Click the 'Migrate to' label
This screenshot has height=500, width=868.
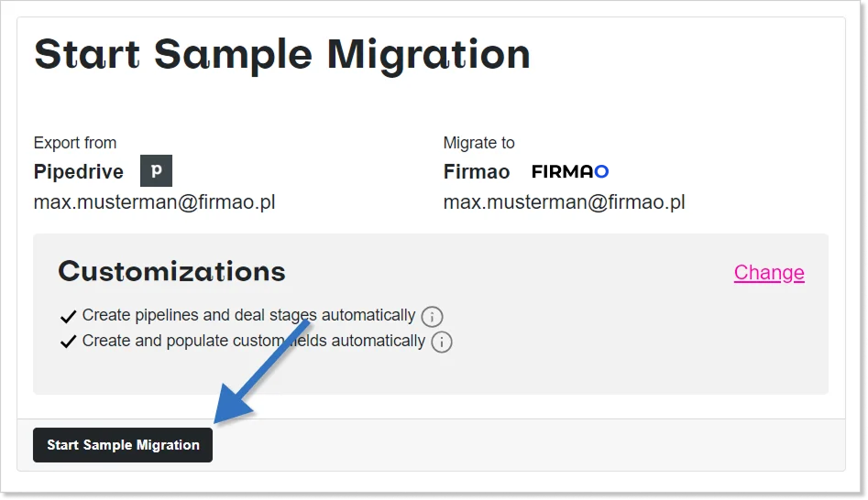[478, 143]
